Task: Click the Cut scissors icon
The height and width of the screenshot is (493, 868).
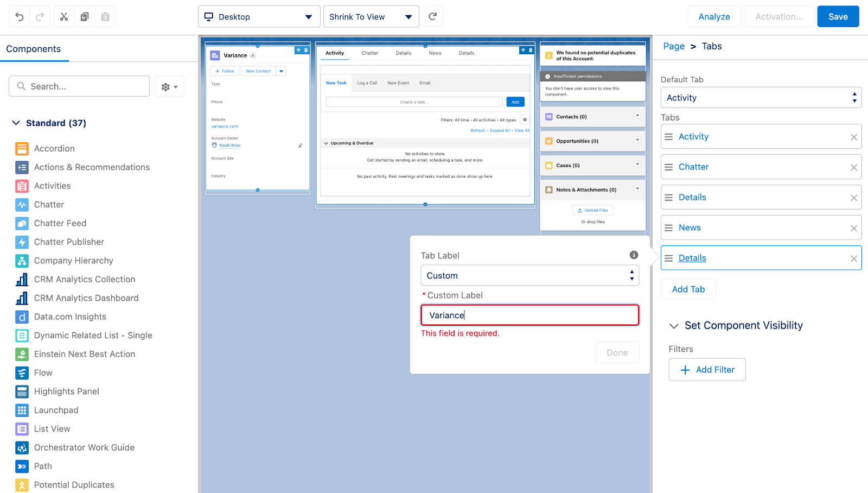Action: 64,17
